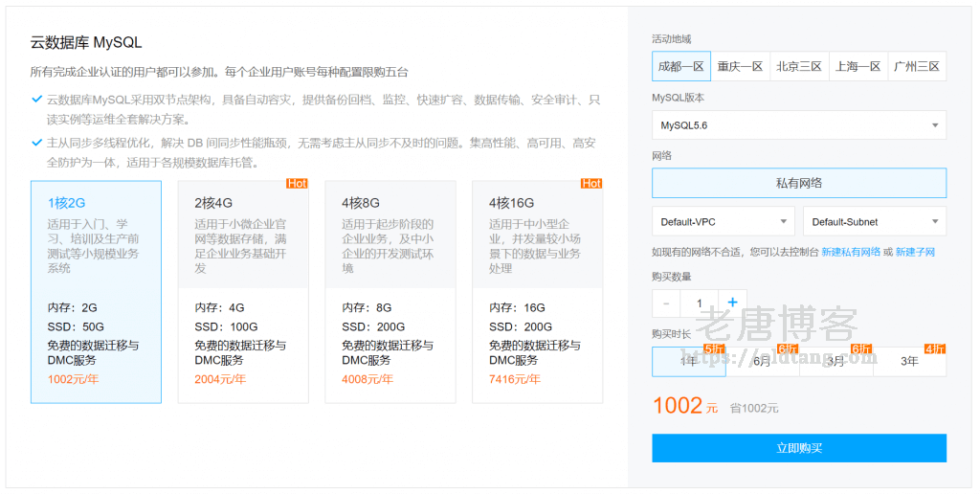
Task: Select the 3年 purchase duration
Action: pos(910,362)
